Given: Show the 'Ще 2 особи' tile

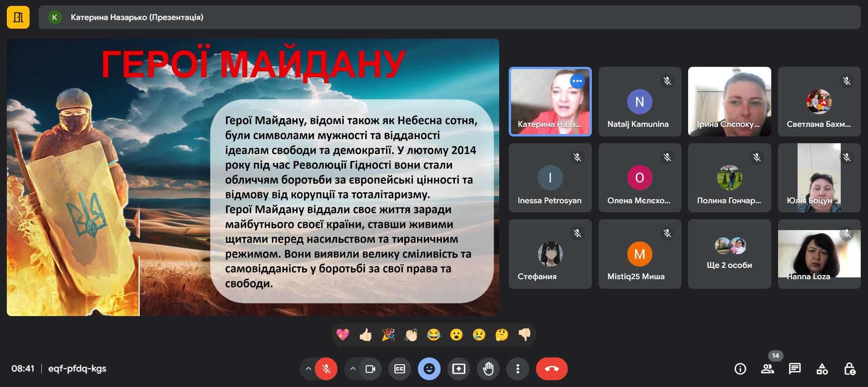Looking at the screenshot, I should 729,254.
